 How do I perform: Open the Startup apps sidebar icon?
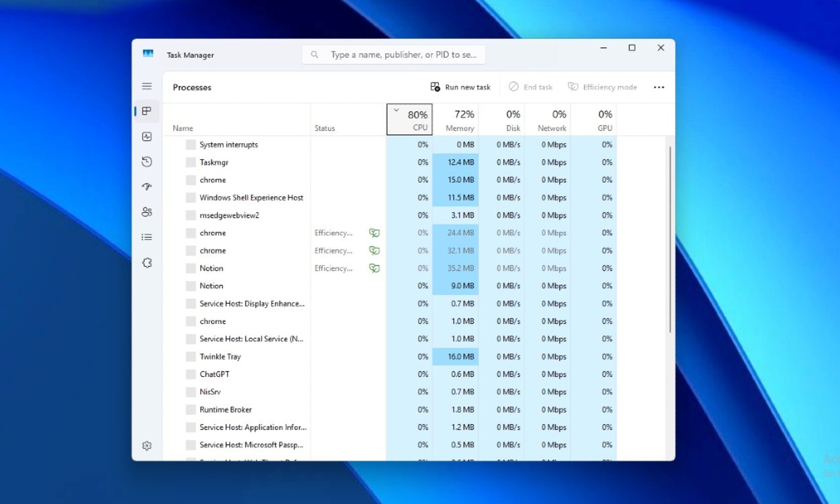click(x=146, y=187)
